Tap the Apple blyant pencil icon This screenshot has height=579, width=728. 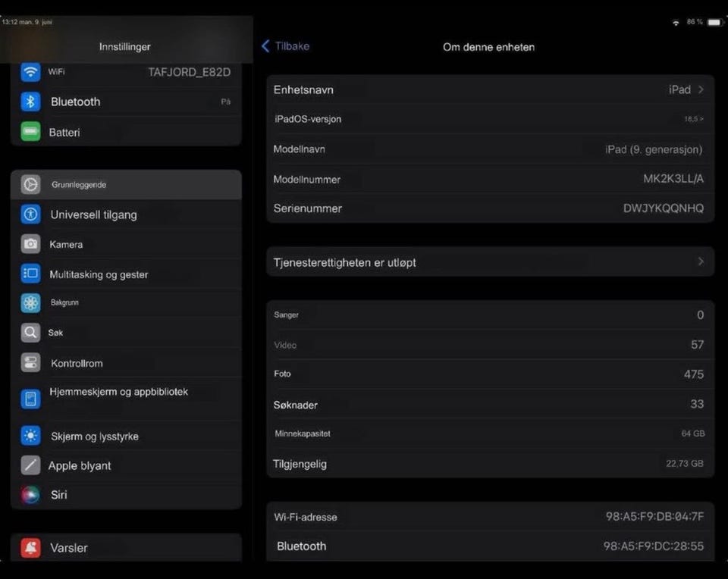(x=30, y=465)
